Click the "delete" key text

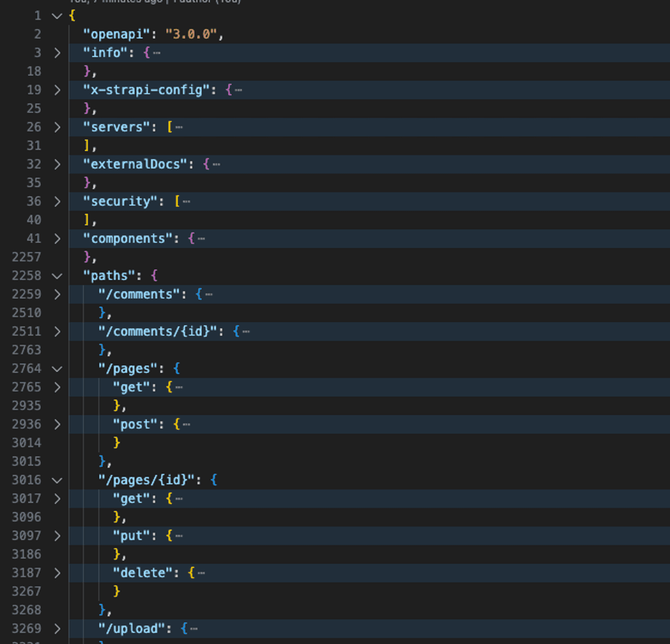click(143, 573)
